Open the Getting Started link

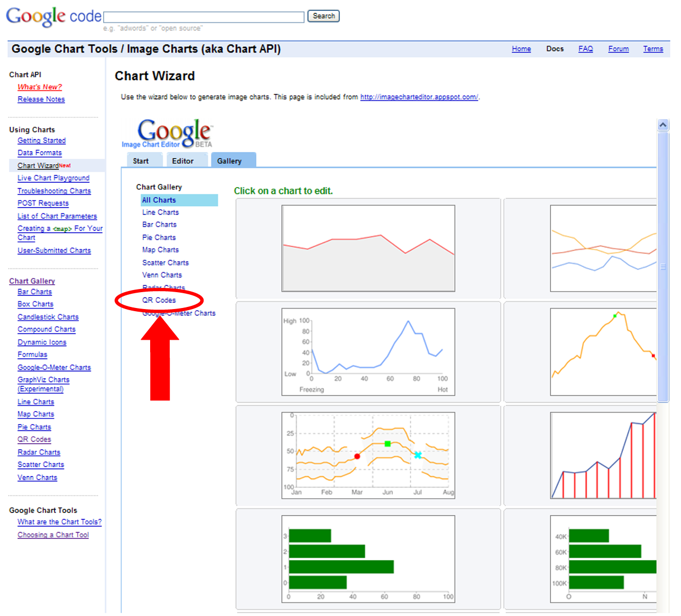pyautogui.click(x=42, y=141)
